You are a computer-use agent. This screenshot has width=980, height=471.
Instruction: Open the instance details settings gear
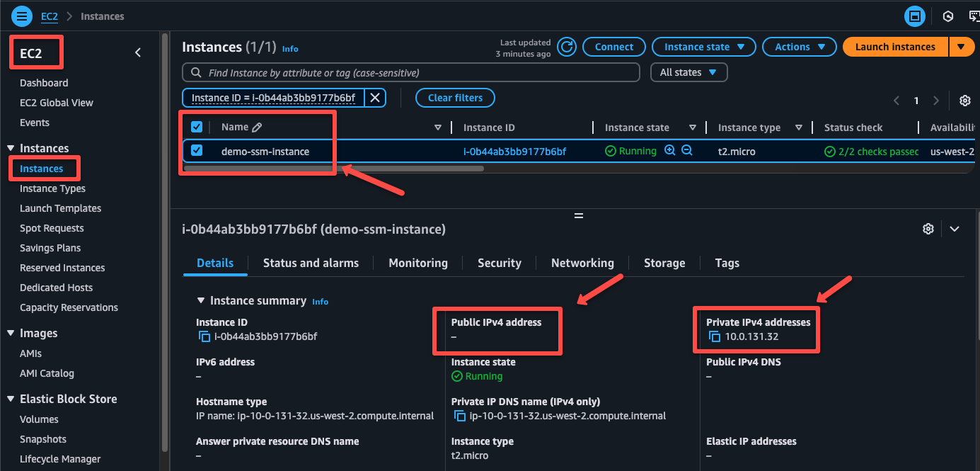click(928, 229)
